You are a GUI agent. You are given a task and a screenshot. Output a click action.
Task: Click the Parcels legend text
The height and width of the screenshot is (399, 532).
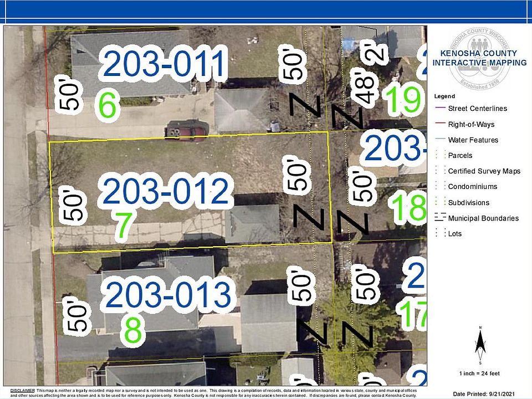460,155
